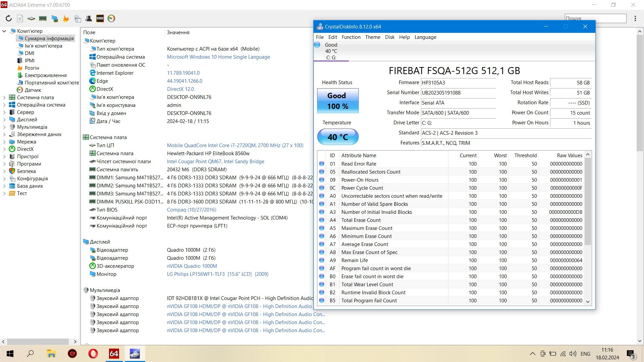Expand the Мультимедіа tree node
Viewport: 644px width, 362px height.
tap(4, 127)
